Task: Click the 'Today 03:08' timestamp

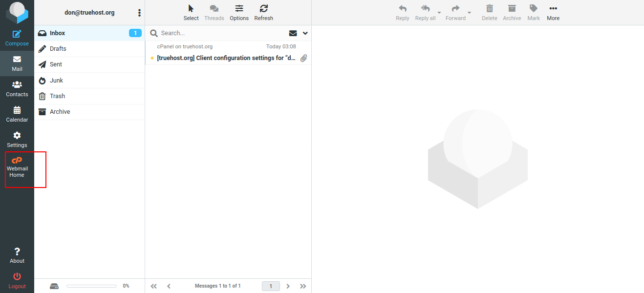Action: click(x=281, y=46)
